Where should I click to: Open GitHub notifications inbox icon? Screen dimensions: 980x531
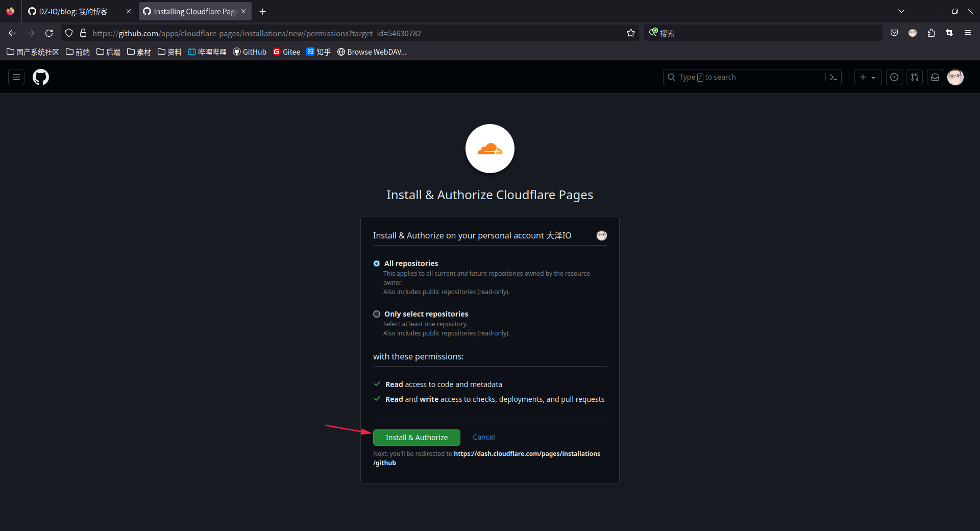(935, 77)
